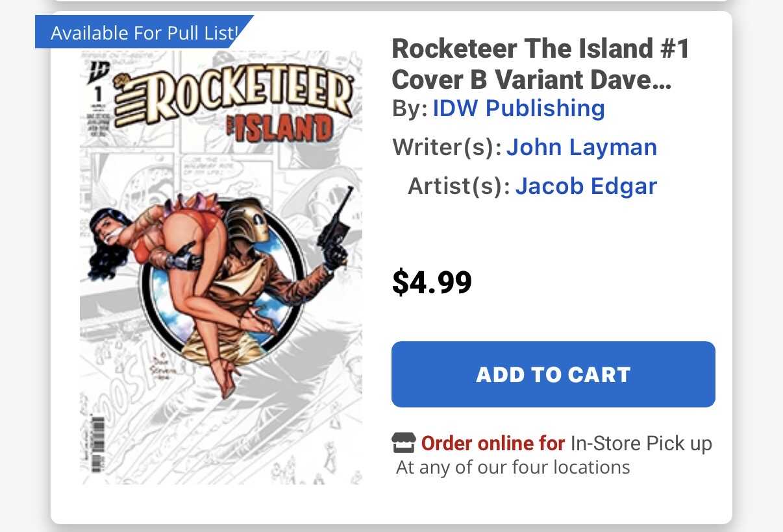The image size is (783, 532).
Task: Click the pistol drawn on the cover art
Action: click(x=336, y=221)
